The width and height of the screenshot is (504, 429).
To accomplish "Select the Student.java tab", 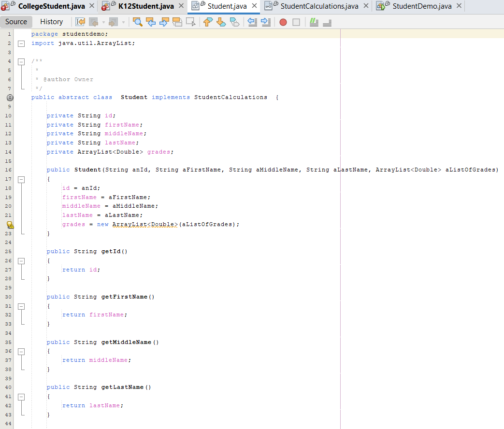I will 227,6.
